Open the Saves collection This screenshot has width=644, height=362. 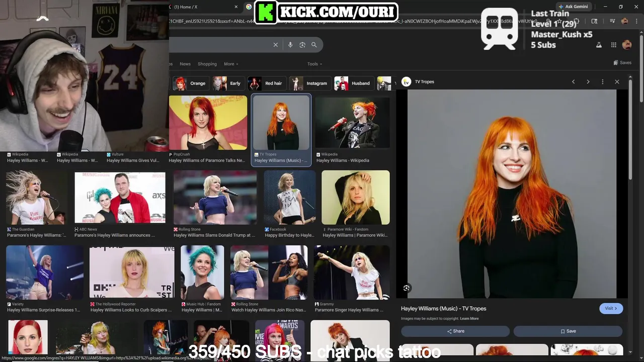[622, 63]
